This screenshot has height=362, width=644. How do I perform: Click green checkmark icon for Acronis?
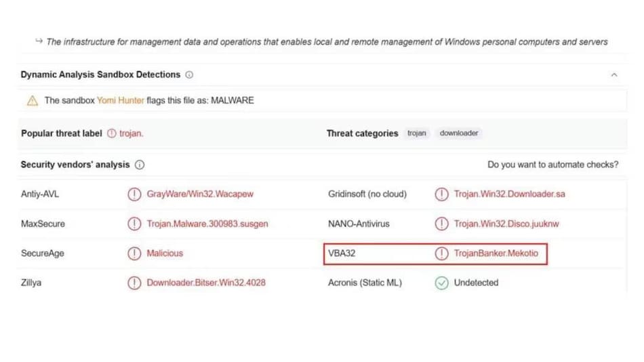coord(441,283)
